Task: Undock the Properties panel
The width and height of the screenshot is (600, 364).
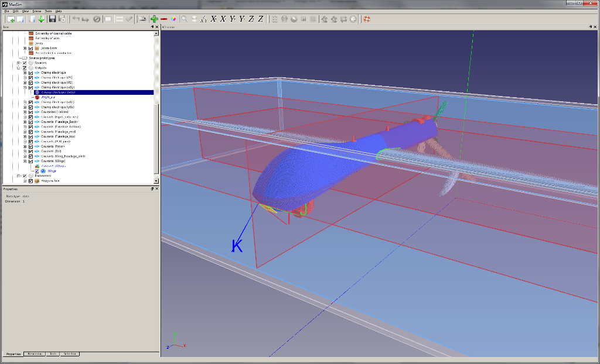Action: (x=152, y=189)
